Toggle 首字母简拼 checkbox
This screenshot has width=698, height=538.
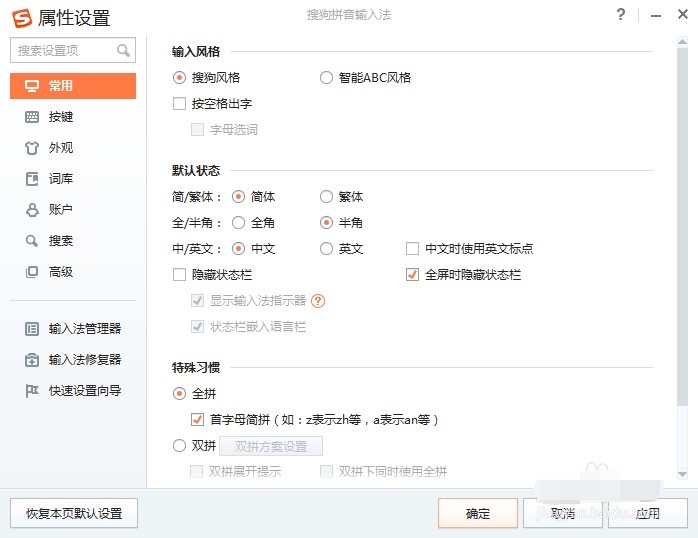[x=198, y=420]
